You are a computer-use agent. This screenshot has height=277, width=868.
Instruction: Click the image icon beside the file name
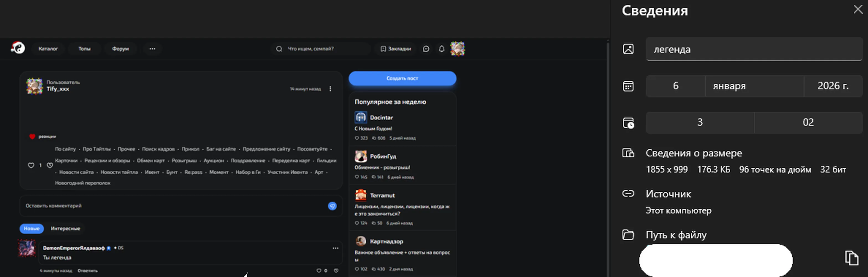coord(628,49)
